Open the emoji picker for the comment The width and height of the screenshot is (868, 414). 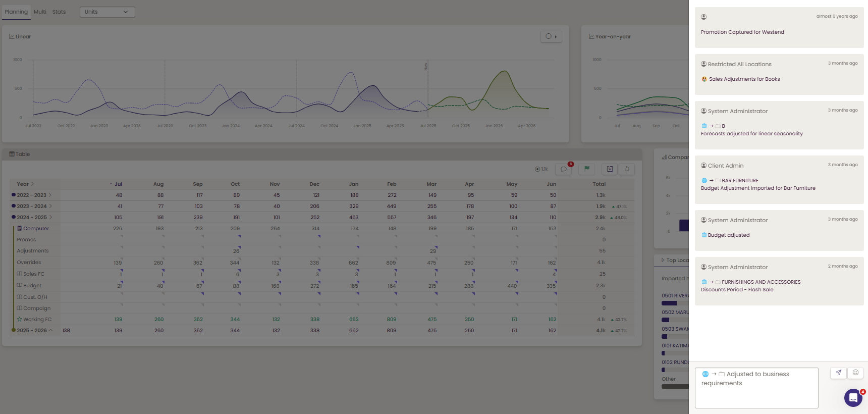(855, 373)
